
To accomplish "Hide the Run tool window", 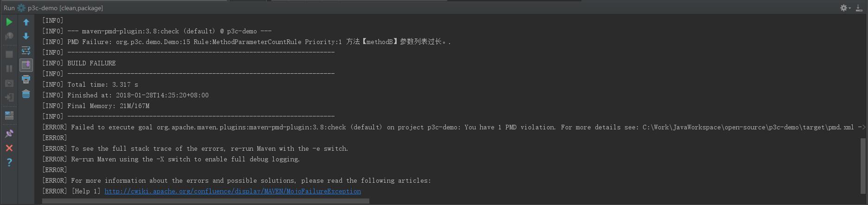I will coord(859,8).
